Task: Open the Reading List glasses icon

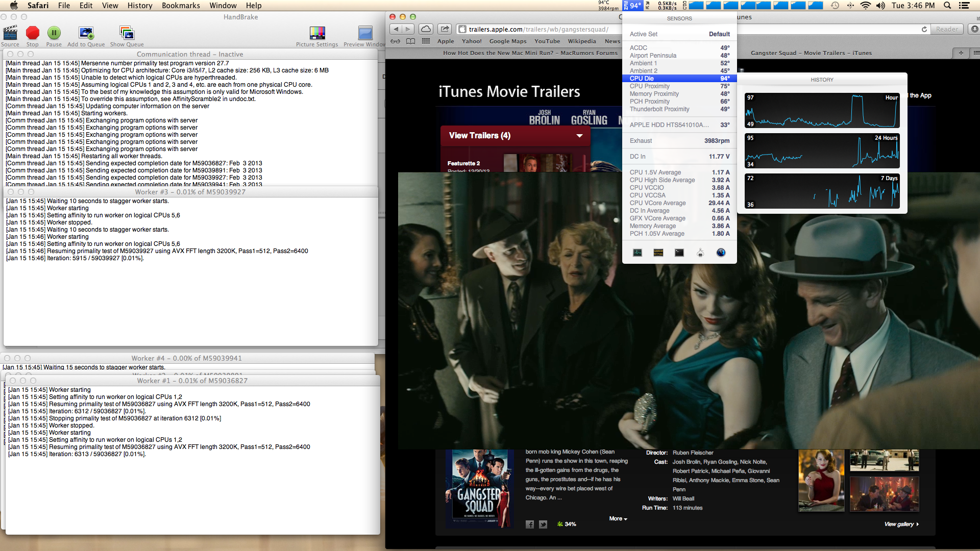Action: tap(395, 41)
